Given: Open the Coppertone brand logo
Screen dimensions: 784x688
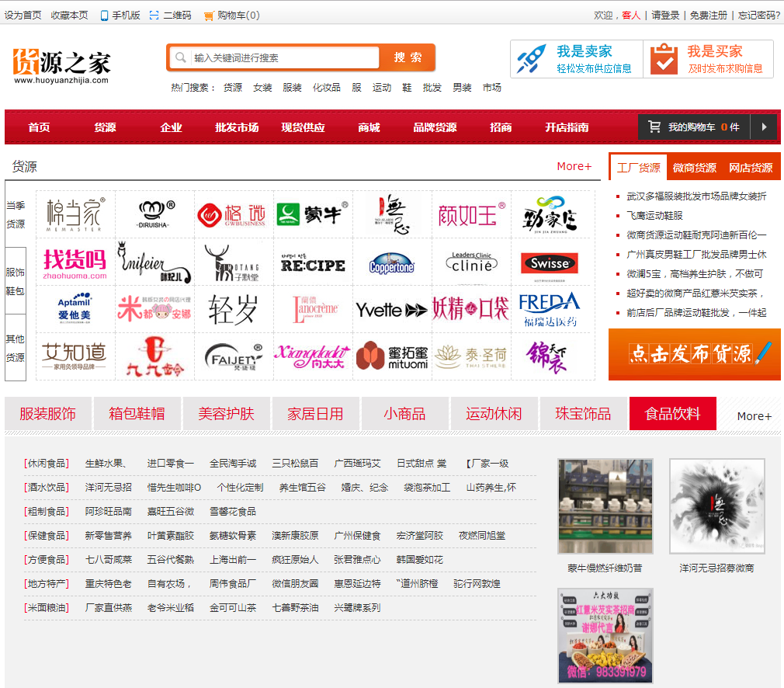Looking at the screenshot, I should (x=392, y=262).
